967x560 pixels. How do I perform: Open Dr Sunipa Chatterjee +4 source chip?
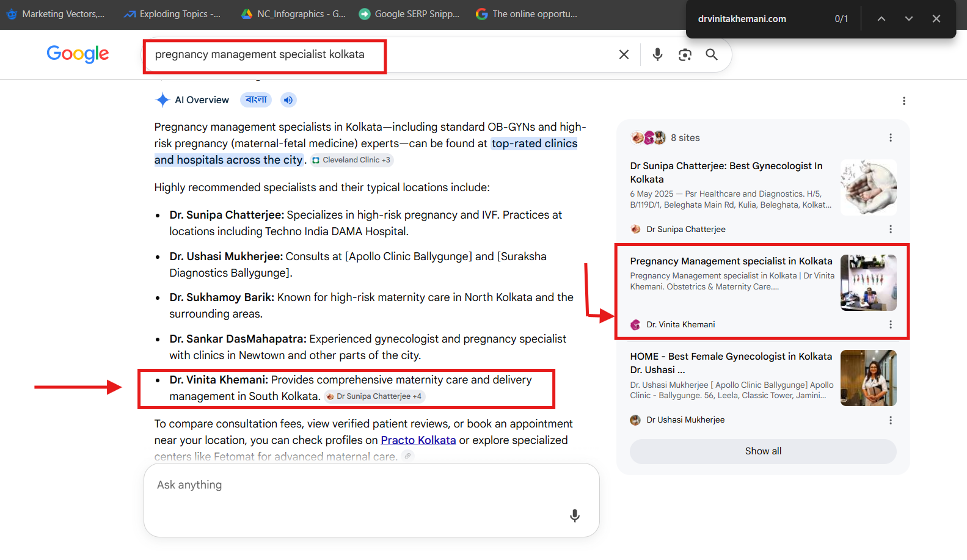[374, 396]
